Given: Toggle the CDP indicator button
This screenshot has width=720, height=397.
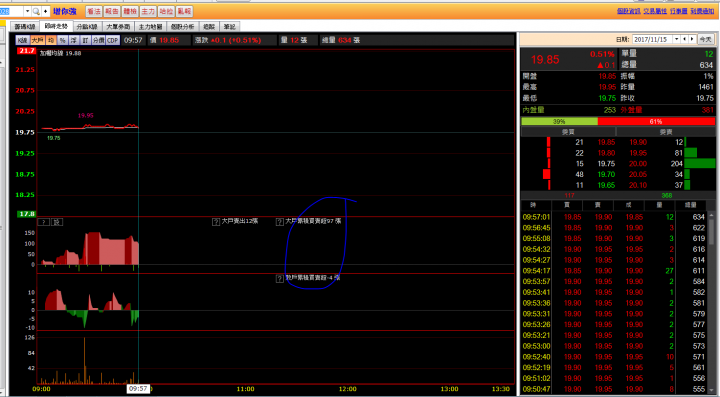Looking at the screenshot, I should pyautogui.click(x=113, y=40).
